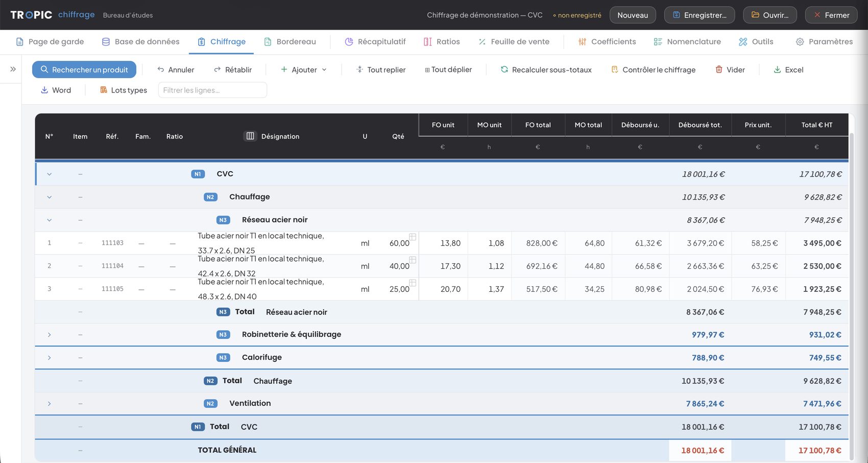868x463 pixels.
Task: Open the column layout icon beside Désignation
Action: click(250, 136)
